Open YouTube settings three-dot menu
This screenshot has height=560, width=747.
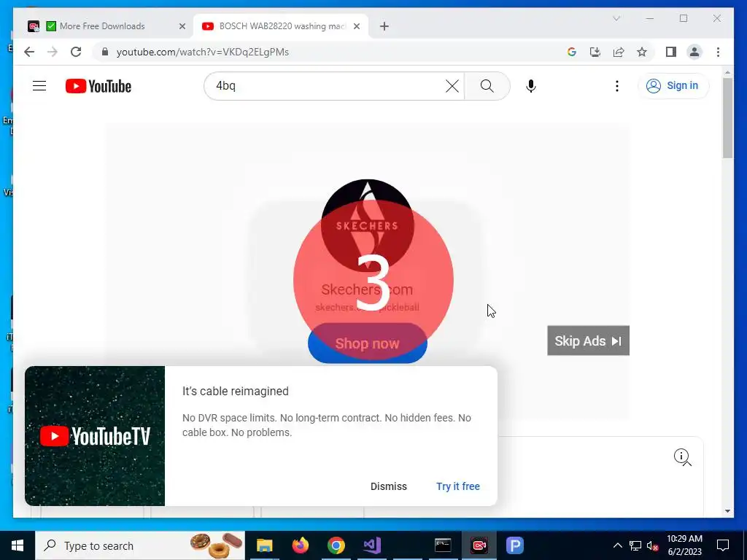(617, 86)
